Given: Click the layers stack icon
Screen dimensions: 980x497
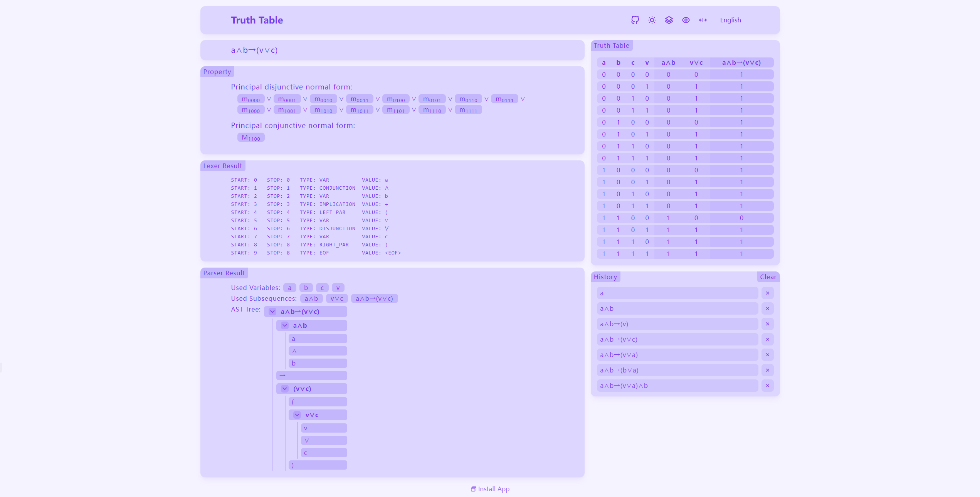Looking at the screenshot, I should 669,20.
